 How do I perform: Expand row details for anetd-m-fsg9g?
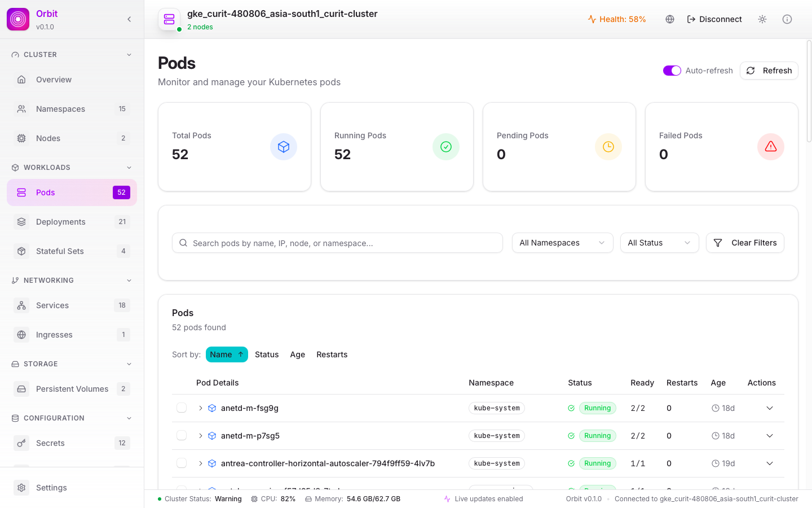(x=200, y=408)
